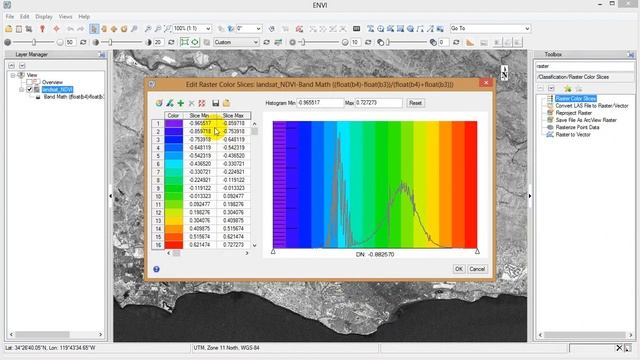Collapse the Toolbox panel with arrow handle
Image resolution: width=640 pixels, height=360 pixels.
tap(530, 196)
